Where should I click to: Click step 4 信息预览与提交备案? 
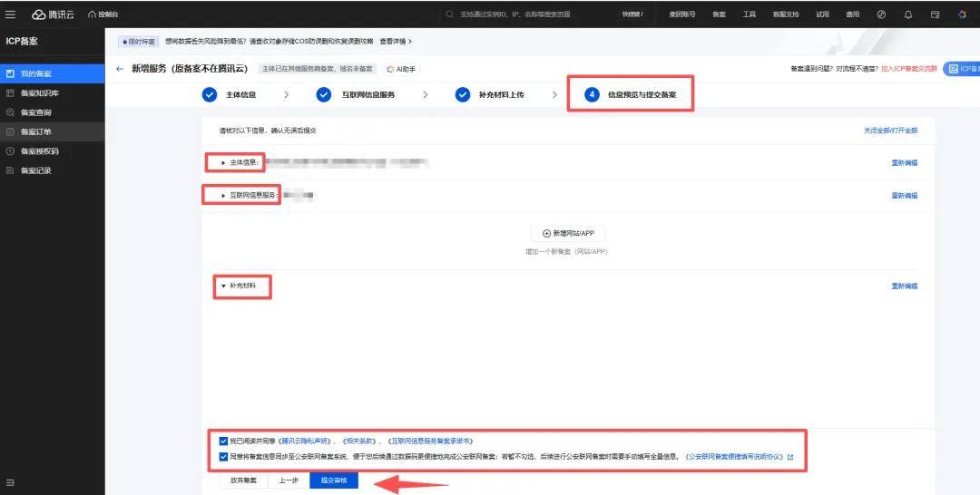coord(630,95)
